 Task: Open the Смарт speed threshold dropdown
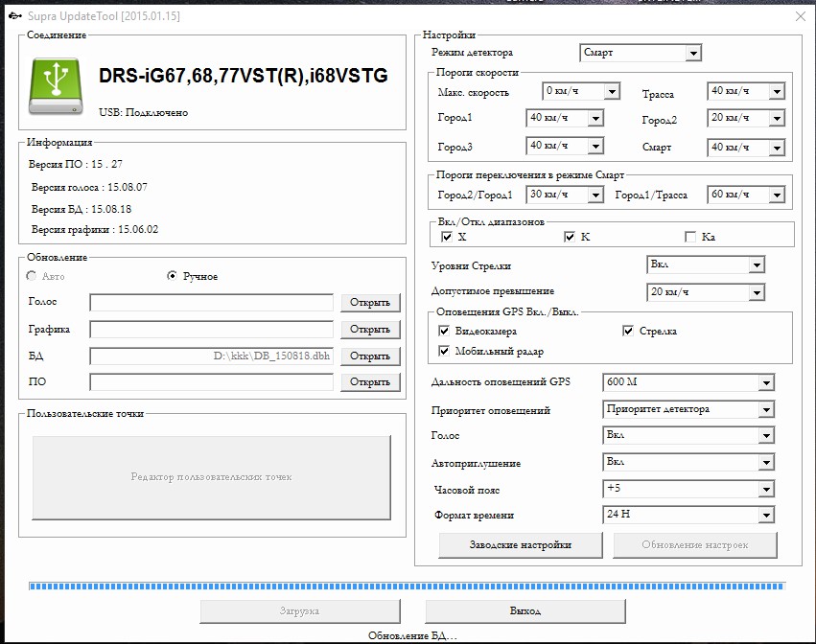click(x=746, y=148)
